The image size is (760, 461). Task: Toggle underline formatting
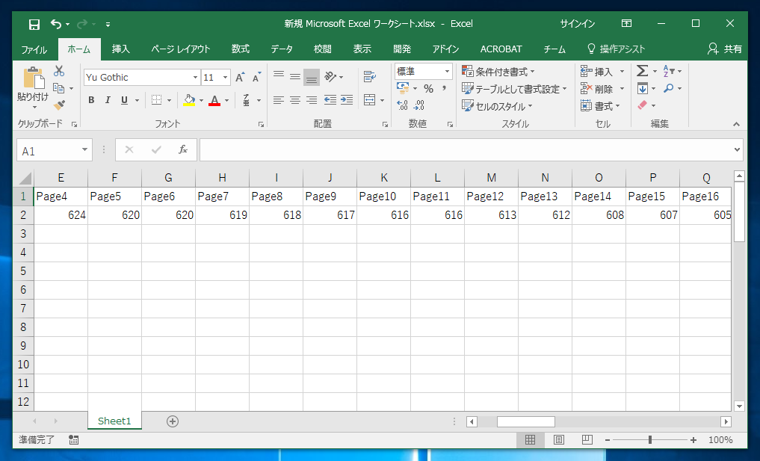coord(124,100)
